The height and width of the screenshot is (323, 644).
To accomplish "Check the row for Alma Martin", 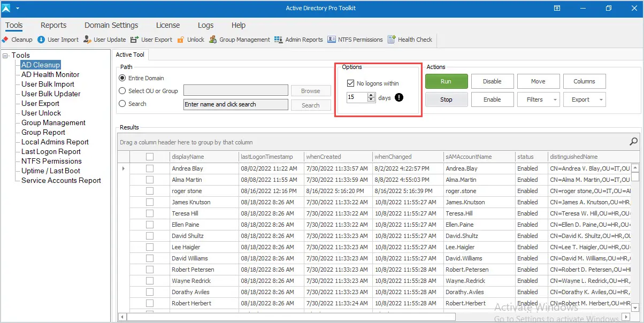I will tap(150, 180).
